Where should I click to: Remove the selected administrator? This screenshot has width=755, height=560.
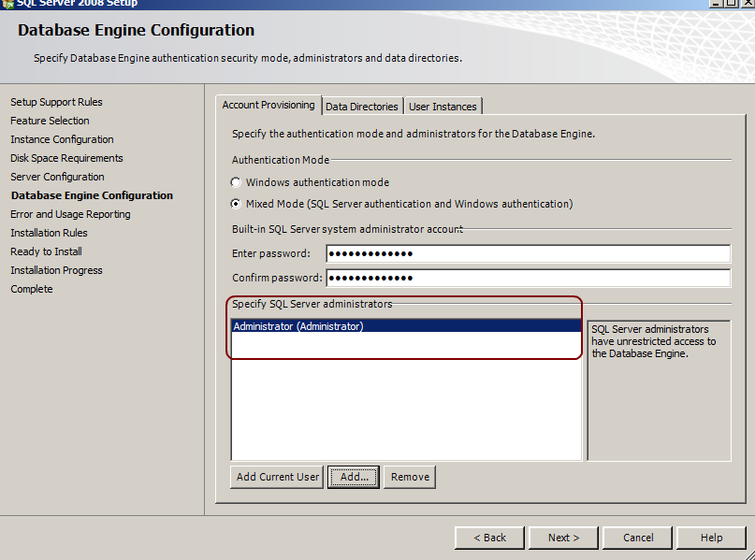[x=410, y=477]
